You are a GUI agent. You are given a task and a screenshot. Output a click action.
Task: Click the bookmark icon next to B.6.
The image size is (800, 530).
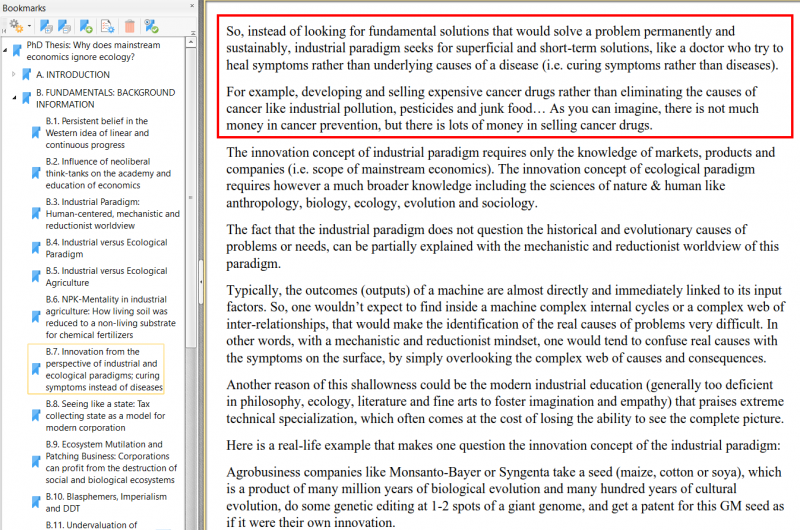tap(36, 317)
